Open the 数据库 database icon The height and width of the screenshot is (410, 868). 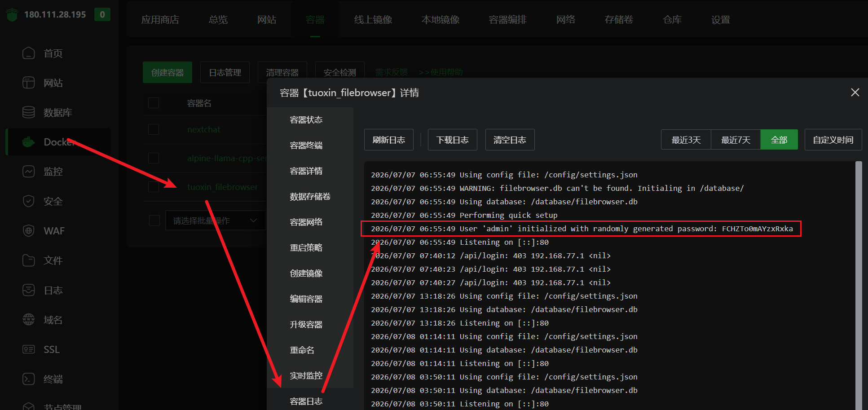click(x=28, y=112)
